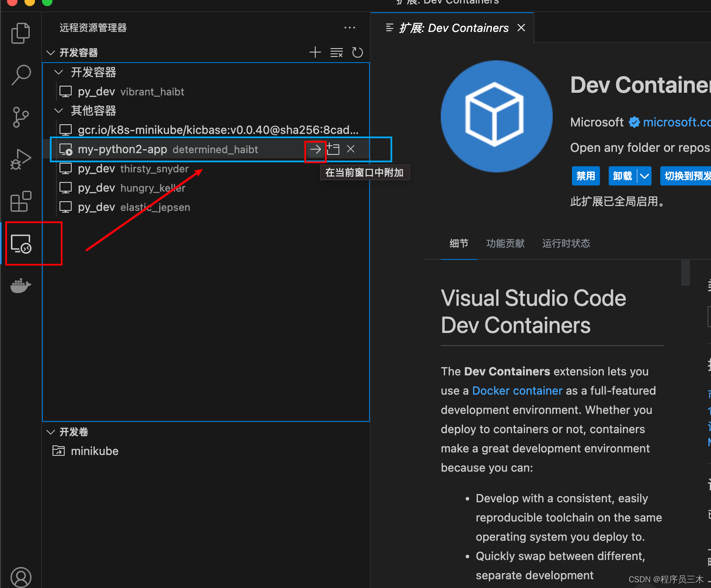The width and height of the screenshot is (711, 588).
Task: Click the Microsoft publisher name
Action: point(597,122)
